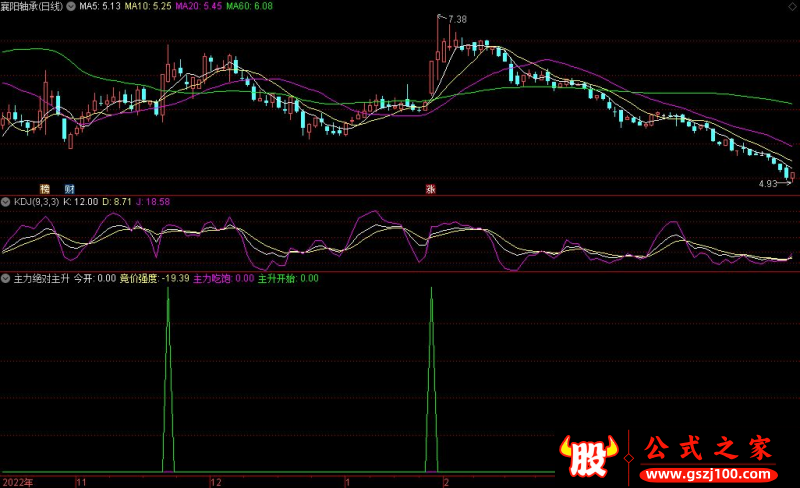Click the red 涨 marker icon

[430, 188]
